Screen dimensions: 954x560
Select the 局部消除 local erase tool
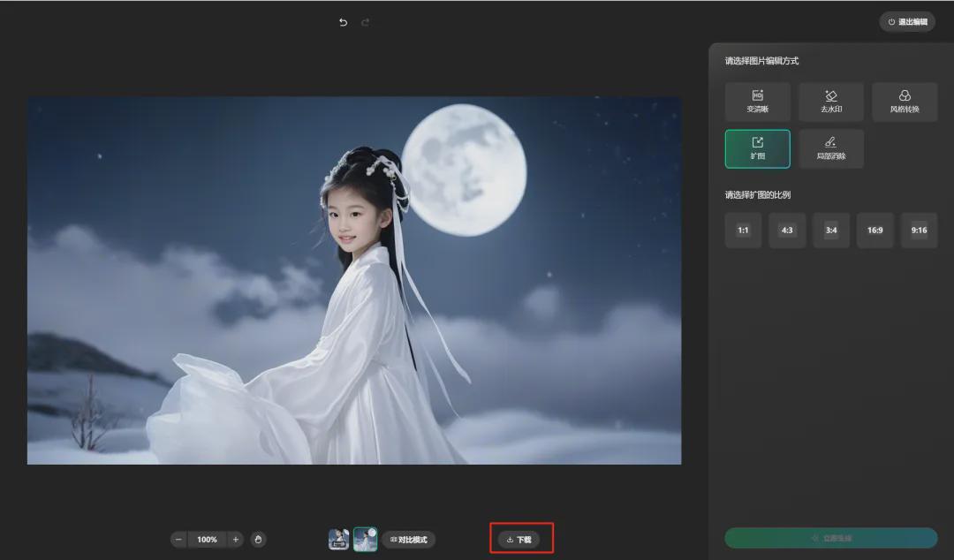(x=830, y=148)
